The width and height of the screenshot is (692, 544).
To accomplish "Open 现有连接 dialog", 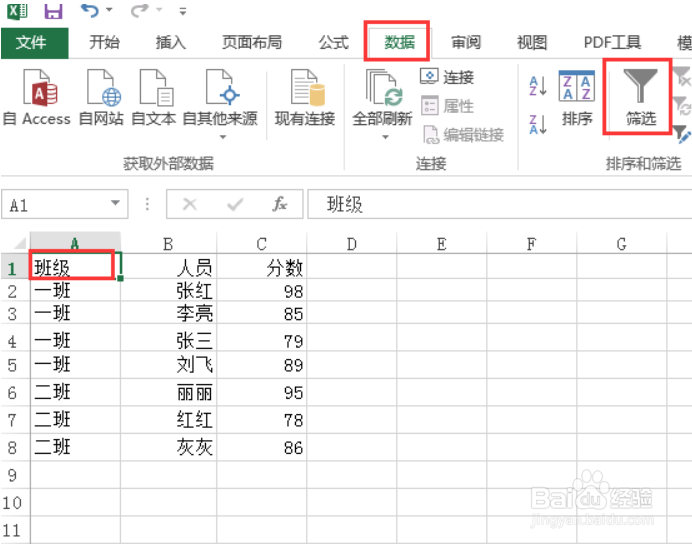I will (x=305, y=98).
